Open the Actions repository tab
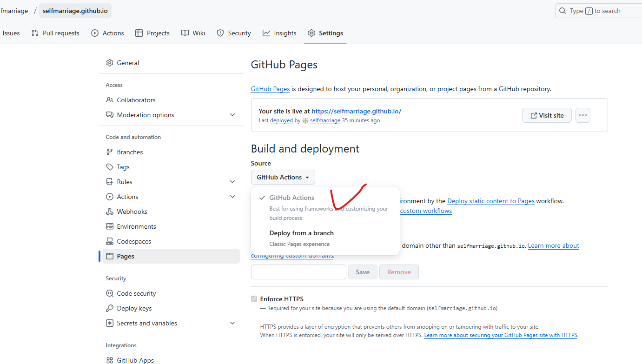Viewport: 642px width, 364px height. pos(107,33)
